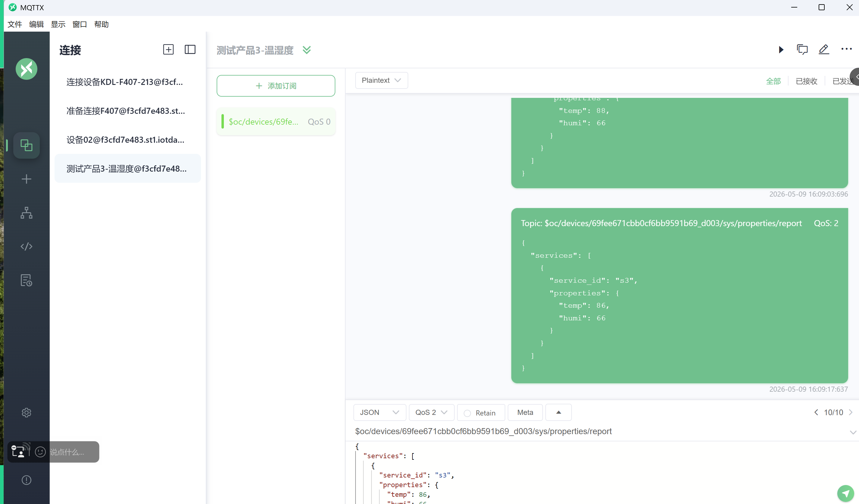Image resolution: width=859 pixels, height=504 pixels.
Task: Toggle the connection list layout icon
Action: pos(190,50)
